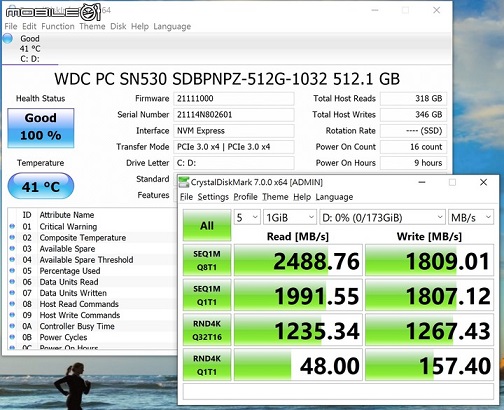The height and width of the screenshot is (410, 504).
Task: Select the Power Cycles attribute row
Action: click(x=92, y=337)
